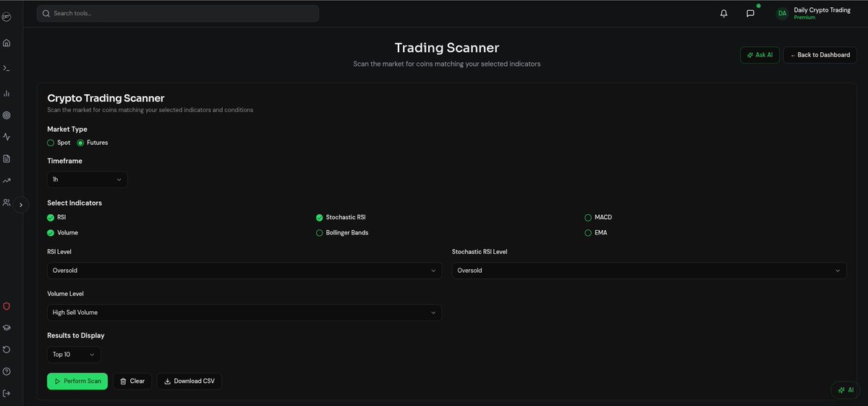Enable the MACD indicator
Screen dimensions: 868x406
[x=588, y=217]
